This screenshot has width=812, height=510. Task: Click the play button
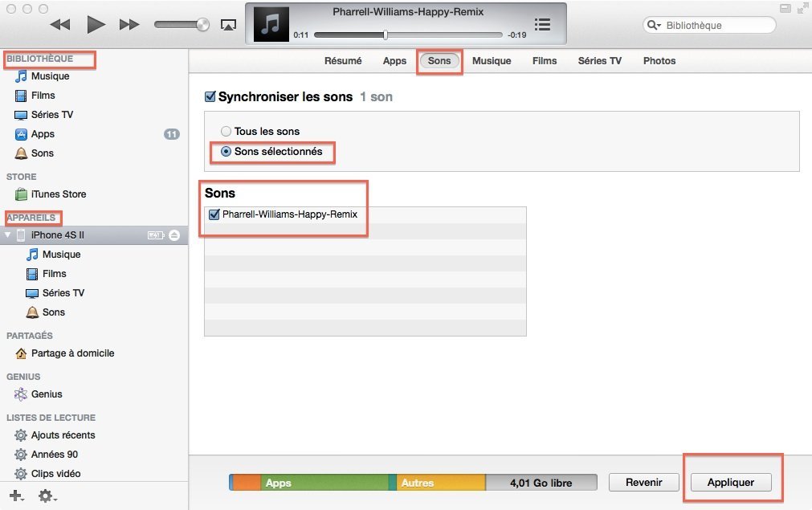pyautogui.click(x=96, y=24)
